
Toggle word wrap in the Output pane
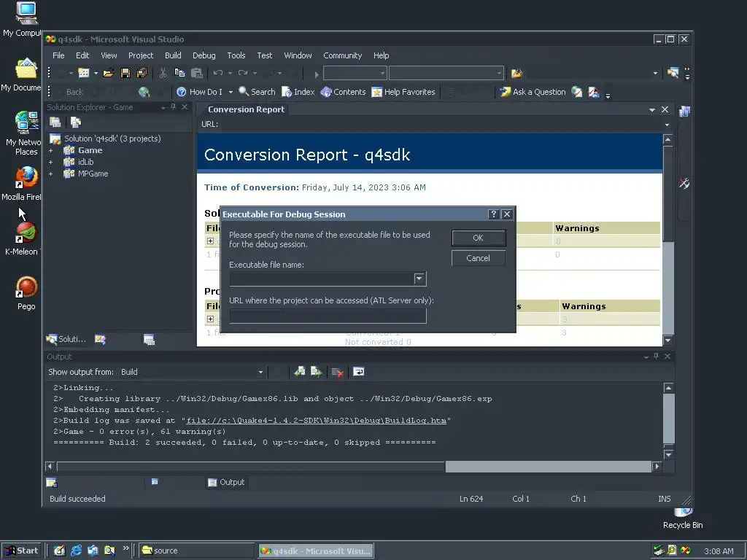click(x=359, y=371)
